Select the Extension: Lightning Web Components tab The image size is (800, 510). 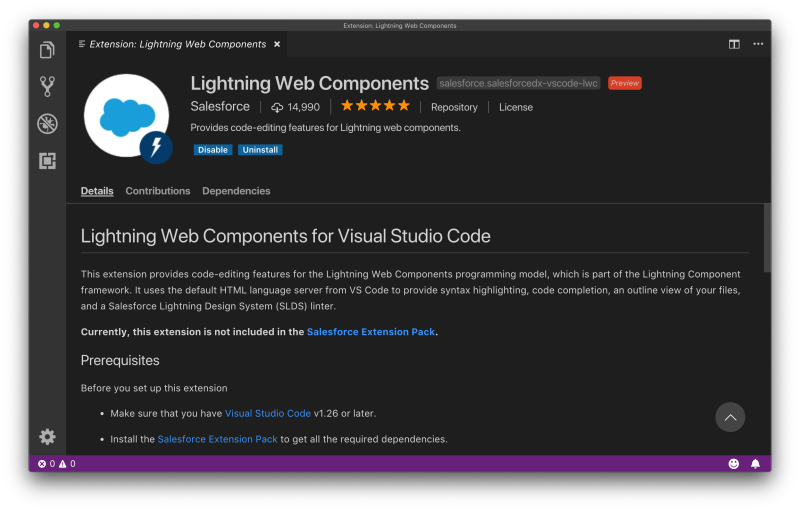tap(178, 44)
